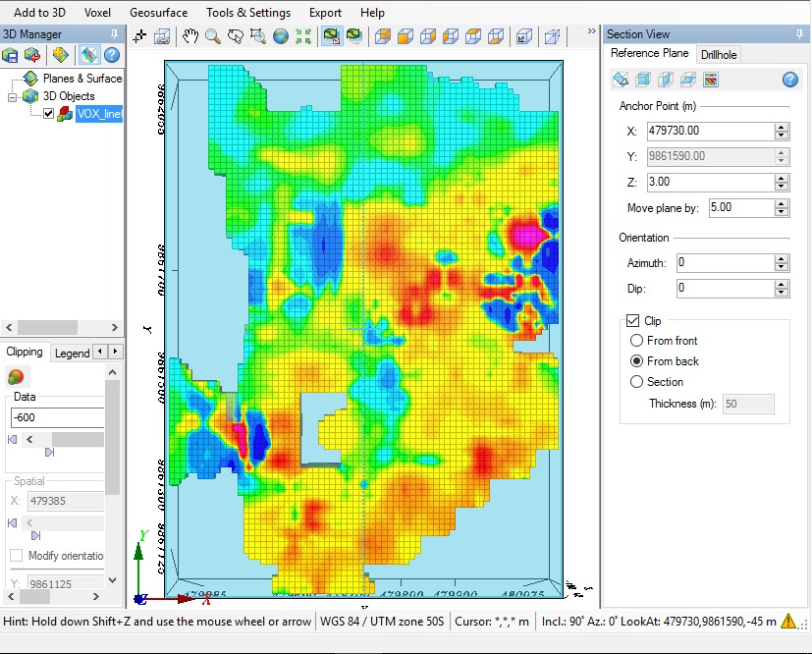The height and width of the screenshot is (654, 812).
Task: Click the save 3D view icon in 3D Manager
Action: coord(12,55)
